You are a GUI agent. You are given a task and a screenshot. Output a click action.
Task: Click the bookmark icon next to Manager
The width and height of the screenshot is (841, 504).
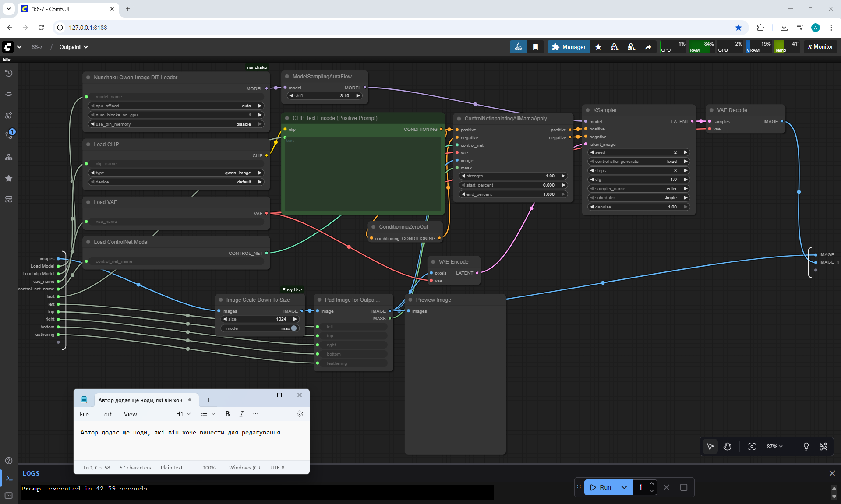click(535, 47)
